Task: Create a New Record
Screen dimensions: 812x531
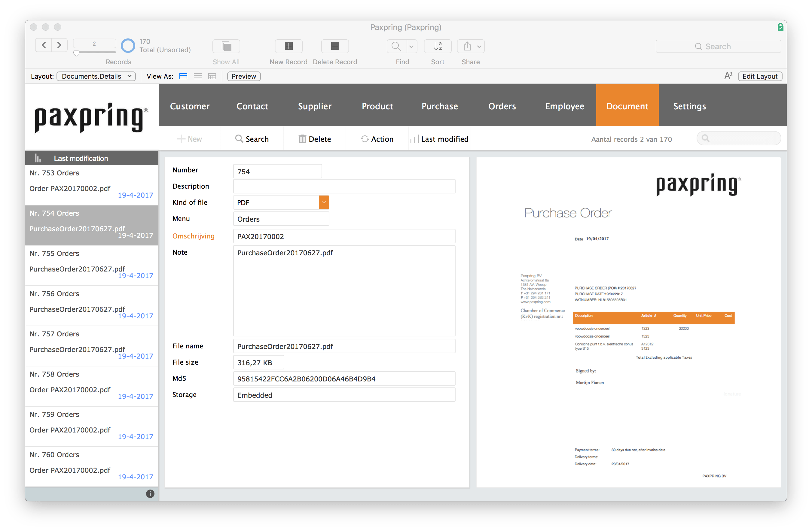Action: pyautogui.click(x=288, y=46)
